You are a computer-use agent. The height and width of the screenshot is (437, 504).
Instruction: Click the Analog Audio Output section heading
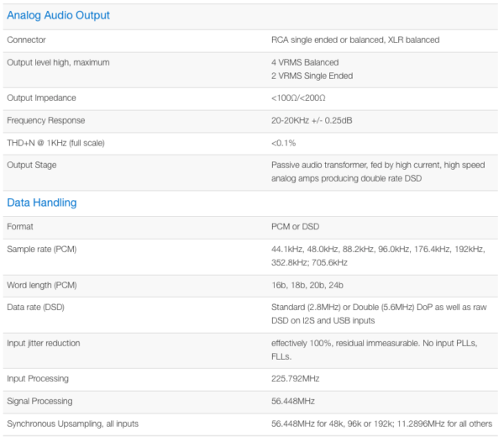(59, 15)
